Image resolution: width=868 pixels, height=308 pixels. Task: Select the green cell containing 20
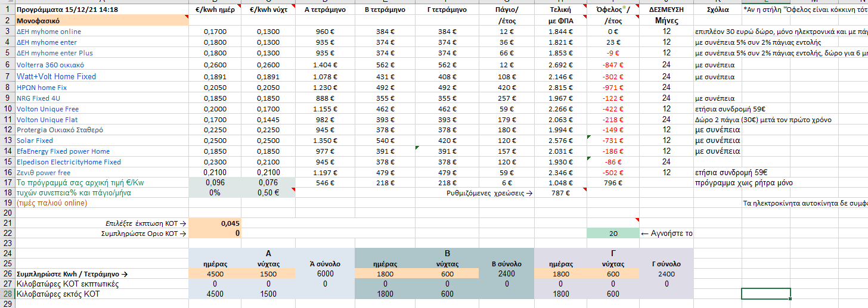[x=613, y=234]
